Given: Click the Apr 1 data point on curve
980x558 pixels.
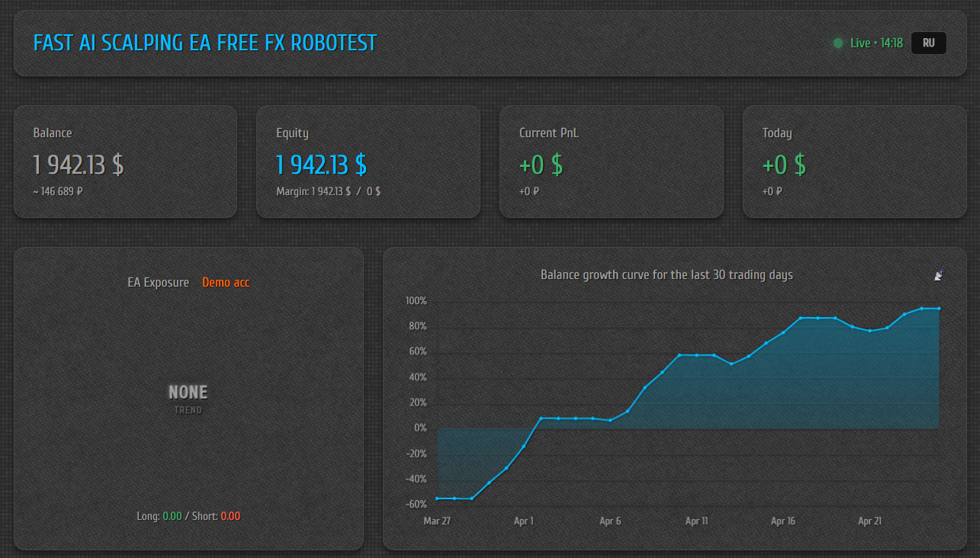Looking at the screenshot, I should (x=524, y=447).
